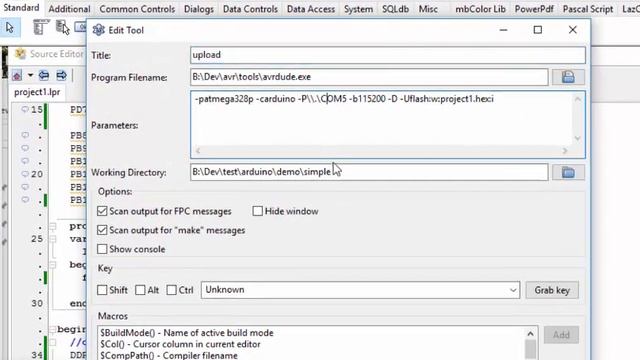640x360 pixels.
Task: Click into the Title field
Action: (x=388, y=55)
